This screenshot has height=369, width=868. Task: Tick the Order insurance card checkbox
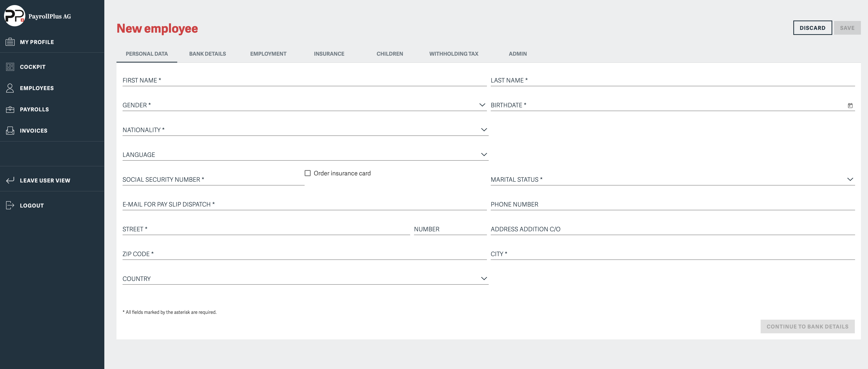[x=307, y=173]
